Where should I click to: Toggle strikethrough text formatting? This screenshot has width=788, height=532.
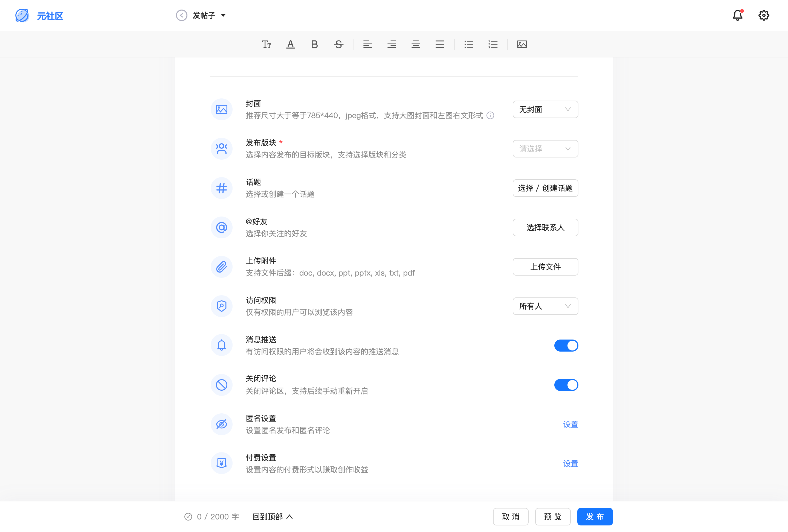[338, 44]
